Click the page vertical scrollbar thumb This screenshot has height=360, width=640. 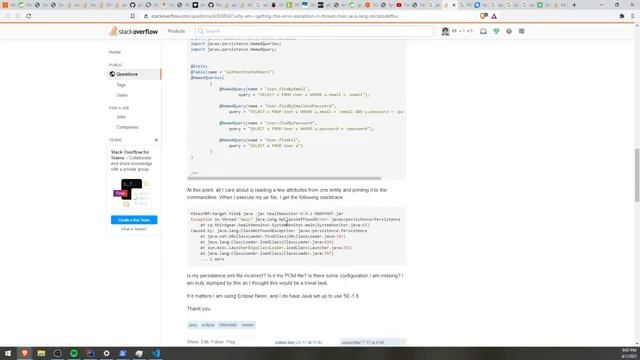(637, 175)
